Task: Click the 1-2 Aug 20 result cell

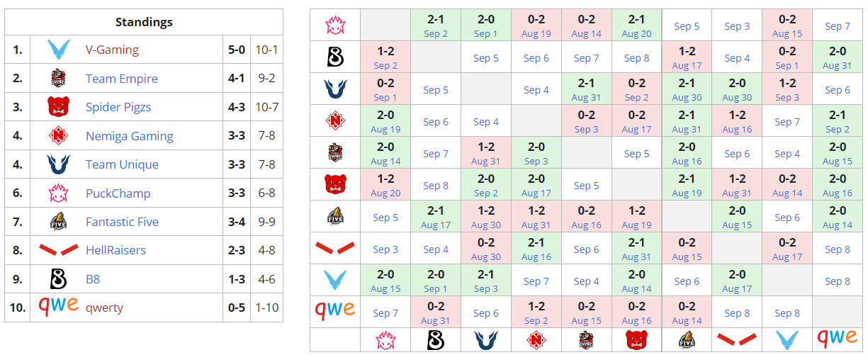Action: pos(385,185)
